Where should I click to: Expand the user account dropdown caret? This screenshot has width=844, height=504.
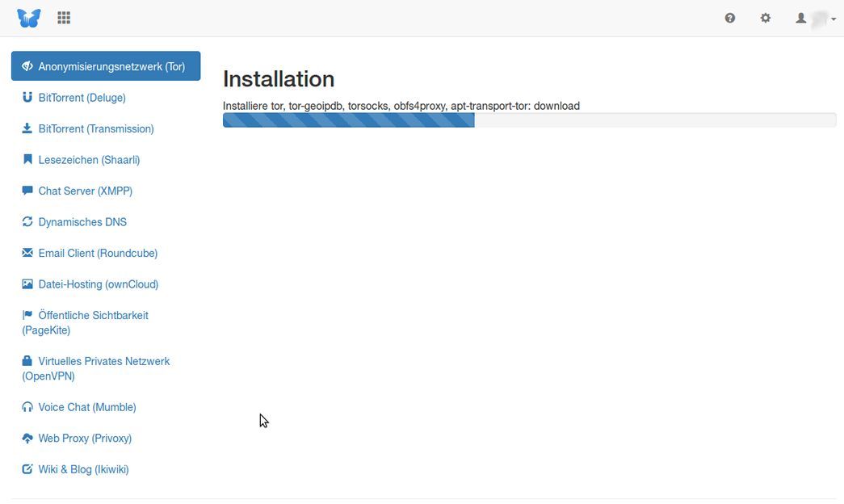click(834, 19)
